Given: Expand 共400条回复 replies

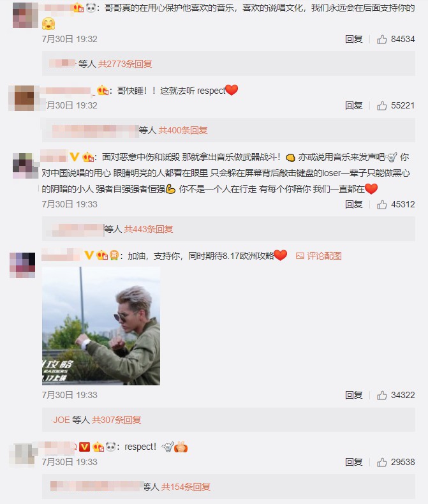Looking at the screenshot, I should 183,130.
